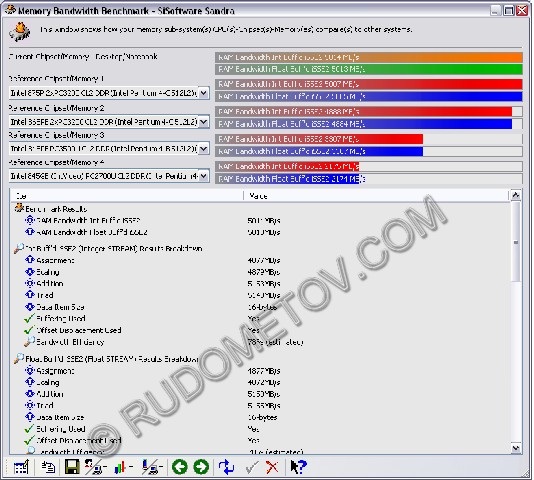The height and width of the screenshot is (480, 534).
Task: Click the crossed computer toolbar icon
Action: [152, 467]
